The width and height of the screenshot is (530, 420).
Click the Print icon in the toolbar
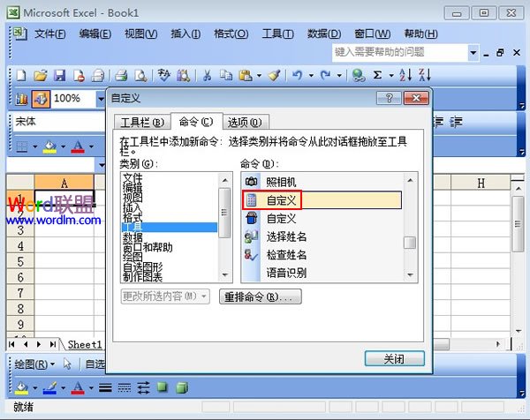tap(121, 75)
